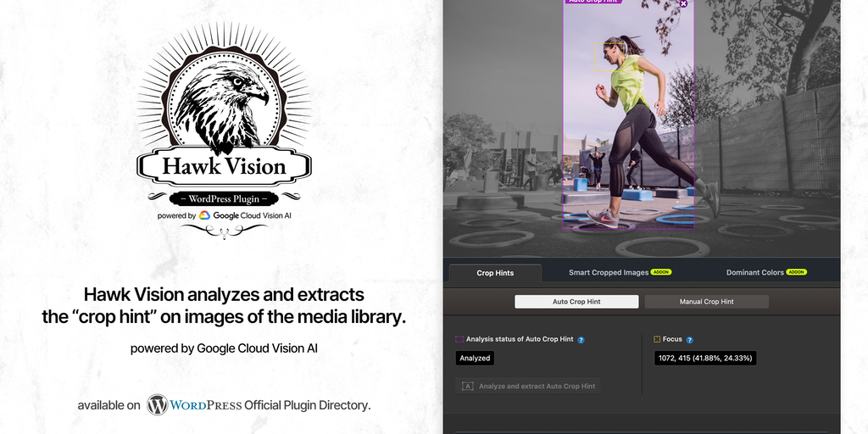Open help for Analysis status of Auto Crop Hint
The height and width of the screenshot is (434, 868).
click(581, 340)
